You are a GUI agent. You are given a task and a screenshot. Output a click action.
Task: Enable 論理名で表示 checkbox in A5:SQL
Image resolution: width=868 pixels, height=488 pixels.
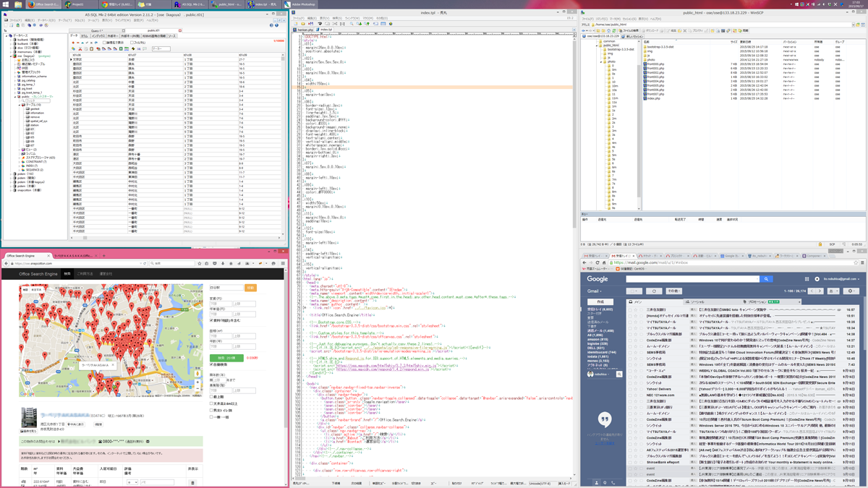tap(105, 43)
